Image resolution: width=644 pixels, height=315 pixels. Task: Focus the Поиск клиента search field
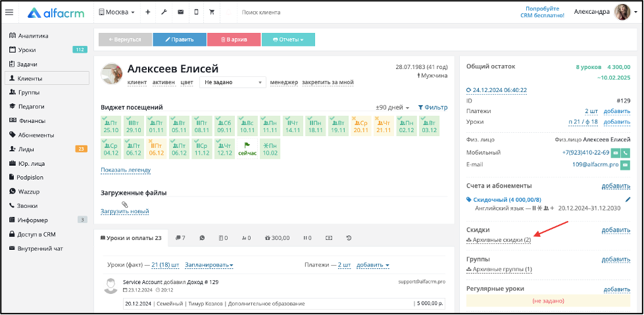click(260, 12)
